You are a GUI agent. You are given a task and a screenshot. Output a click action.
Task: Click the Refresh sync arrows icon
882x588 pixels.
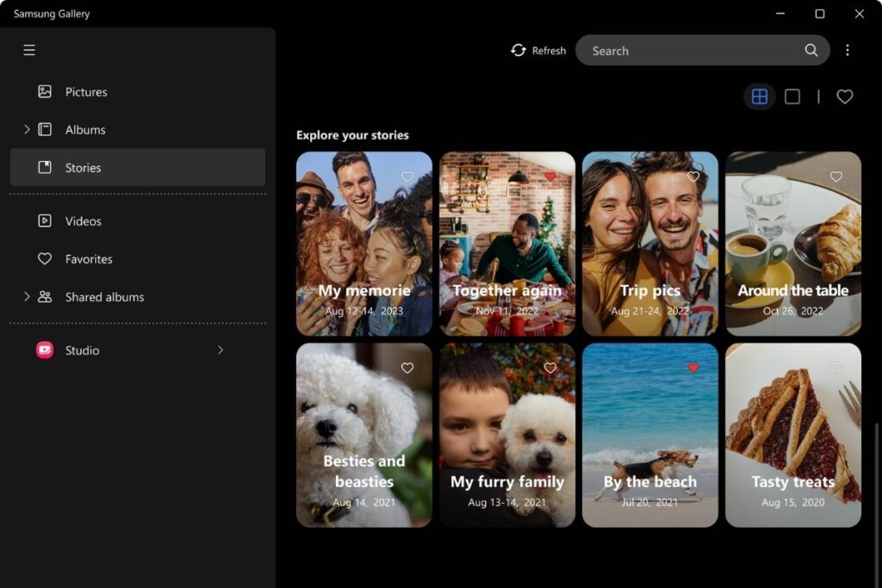click(518, 50)
